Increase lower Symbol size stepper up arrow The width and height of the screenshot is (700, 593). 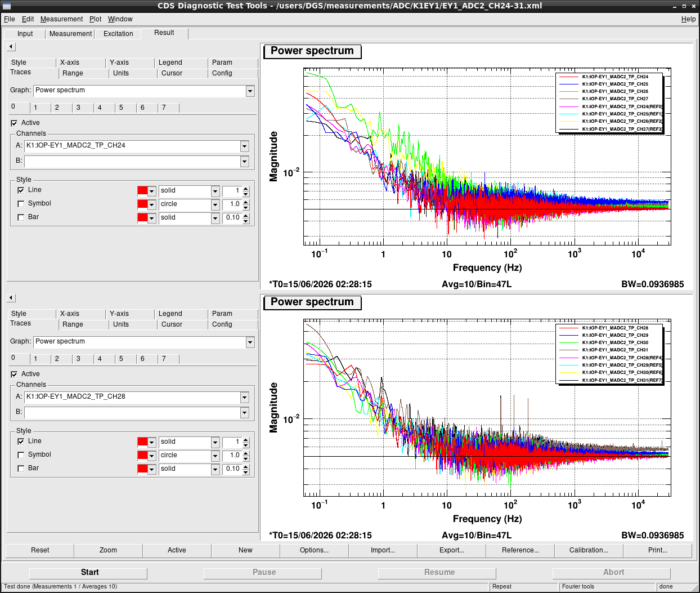(x=246, y=453)
